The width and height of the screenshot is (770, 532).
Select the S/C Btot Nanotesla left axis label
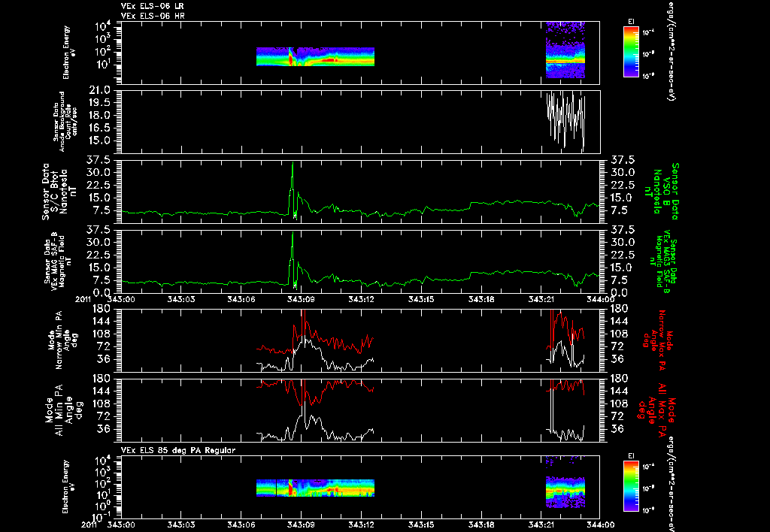[60, 192]
